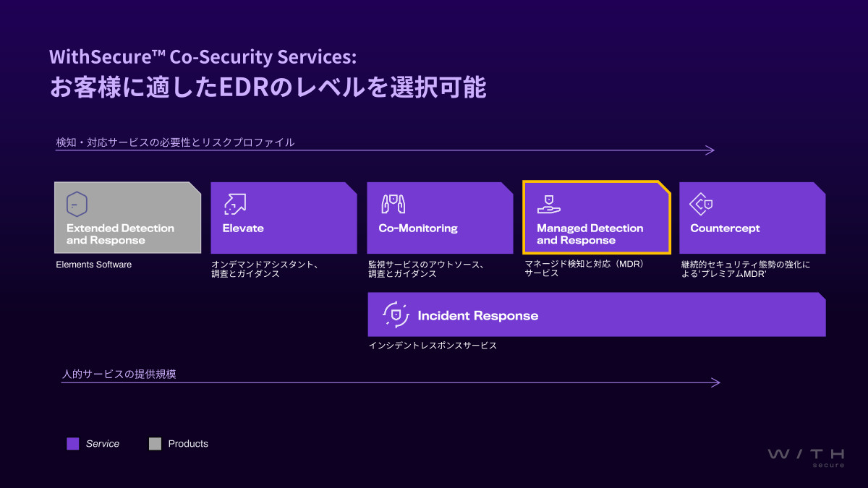The width and height of the screenshot is (868, 488).
Task: Click the purple Service legend swatch
Action: point(72,444)
